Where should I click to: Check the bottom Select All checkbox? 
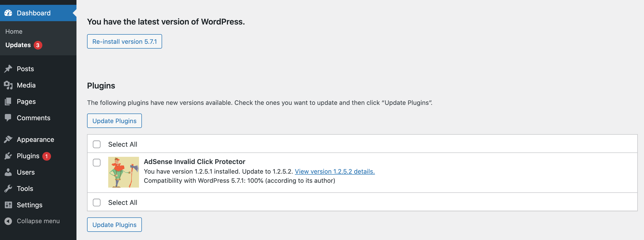(x=96, y=202)
